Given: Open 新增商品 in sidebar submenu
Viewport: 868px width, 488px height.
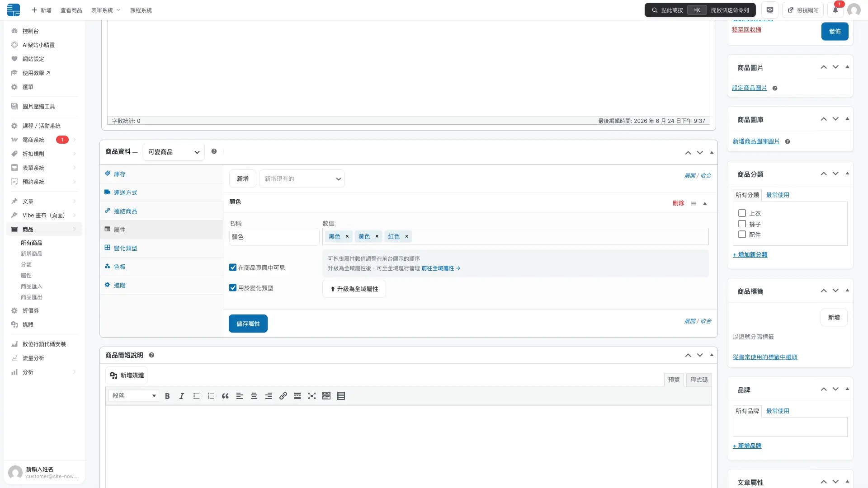Looking at the screenshot, I should click(x=32, y=254).
